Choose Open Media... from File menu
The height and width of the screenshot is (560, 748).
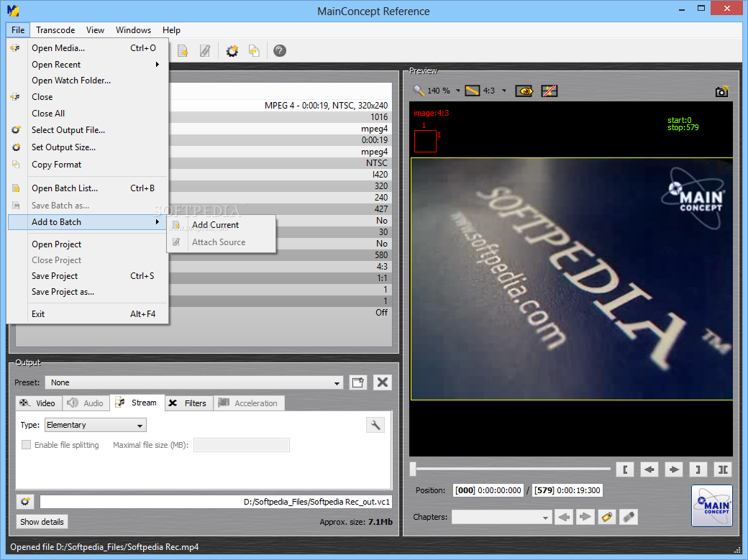pyautogui.click(x=88, y=48)
